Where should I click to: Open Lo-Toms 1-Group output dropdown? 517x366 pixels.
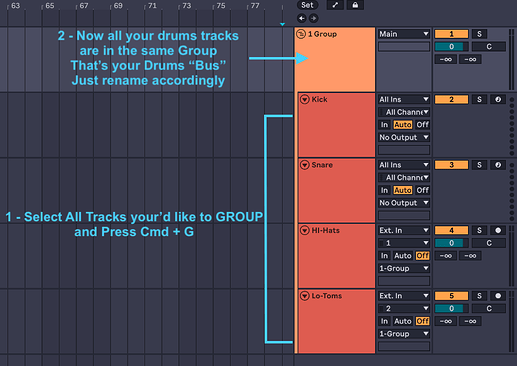point(404,334)
